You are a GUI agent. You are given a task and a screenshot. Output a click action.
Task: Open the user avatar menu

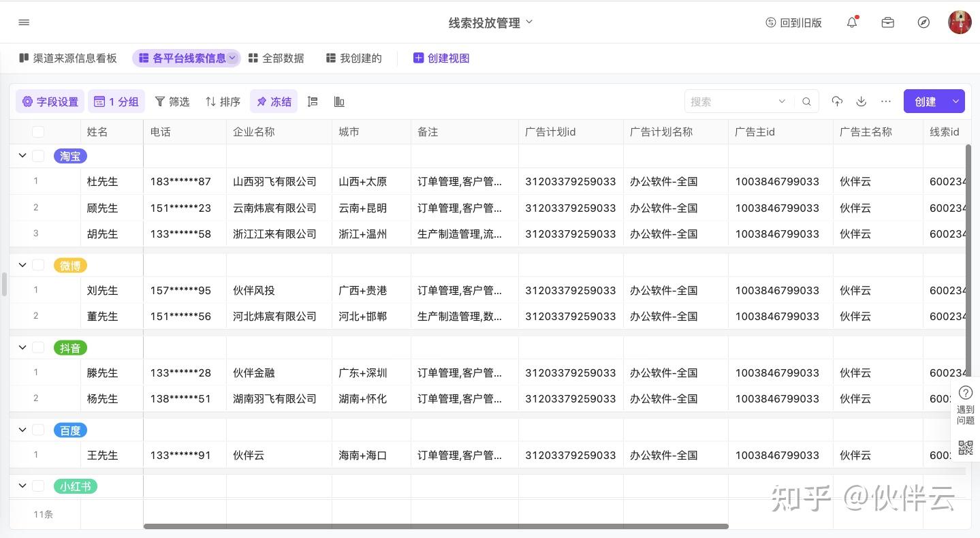coord(960,22)
